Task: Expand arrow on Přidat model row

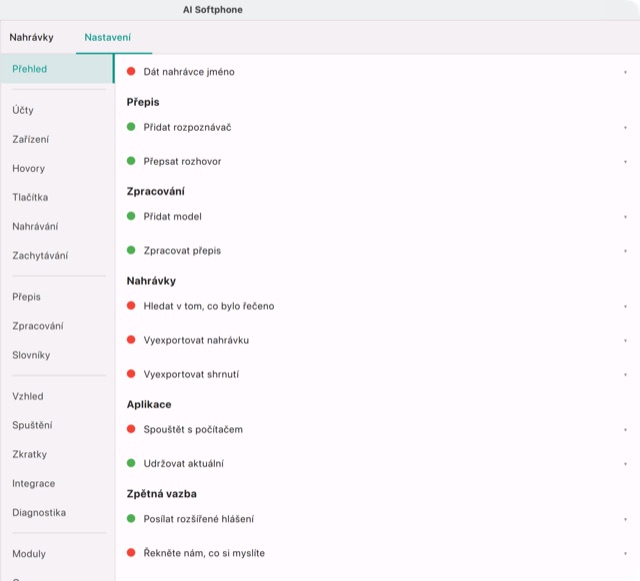Action: [x=625, y=217]
